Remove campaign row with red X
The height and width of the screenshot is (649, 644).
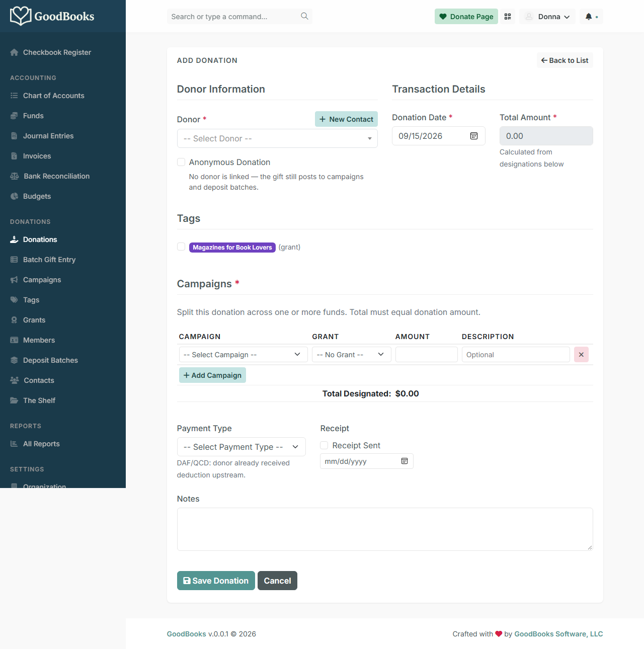coord(581,355)
